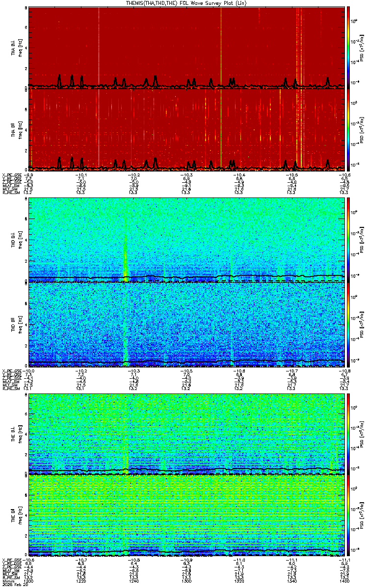
Task: Click PSD units label beside THE BII colorbar
Action: click(x=362, y=515)
